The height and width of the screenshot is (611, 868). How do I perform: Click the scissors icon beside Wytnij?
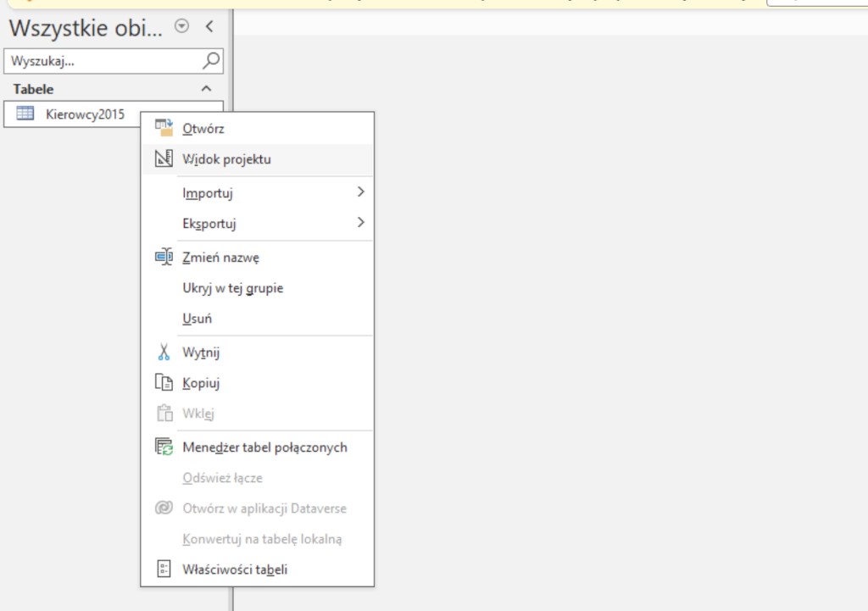click(x=164, y=352)
